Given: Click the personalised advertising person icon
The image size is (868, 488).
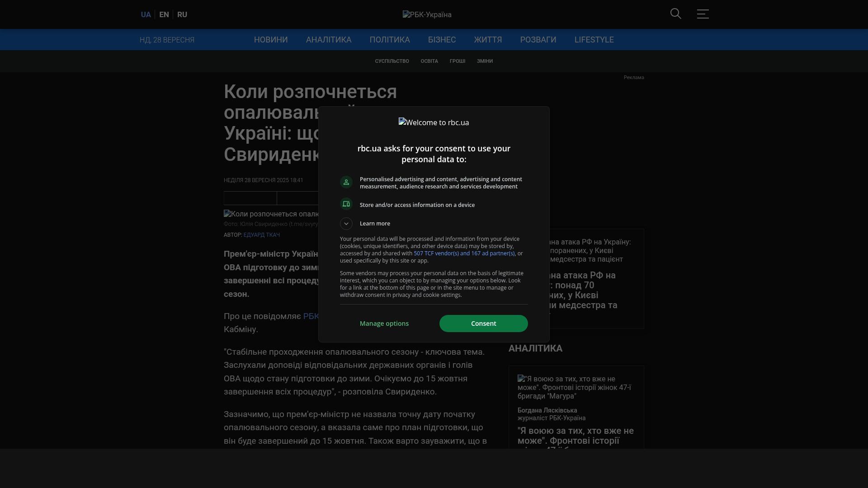Looking at the screenshot, I should 346,182.
